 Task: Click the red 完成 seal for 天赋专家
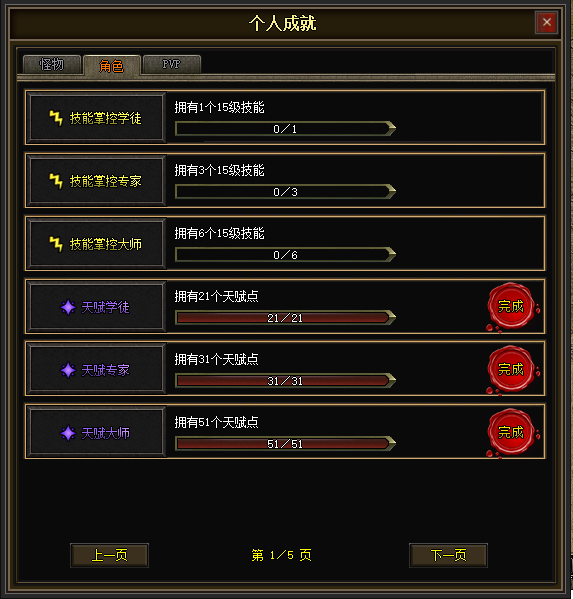point(512,370)
